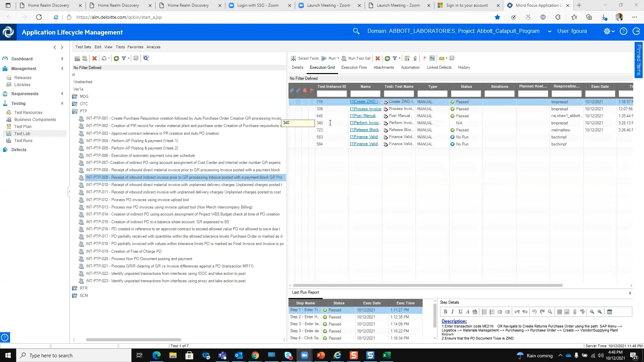Image resolution: width=644 pixels, height=362 pixels.
Task: Click the red delete X in grid toolbar
Action: 378,58
